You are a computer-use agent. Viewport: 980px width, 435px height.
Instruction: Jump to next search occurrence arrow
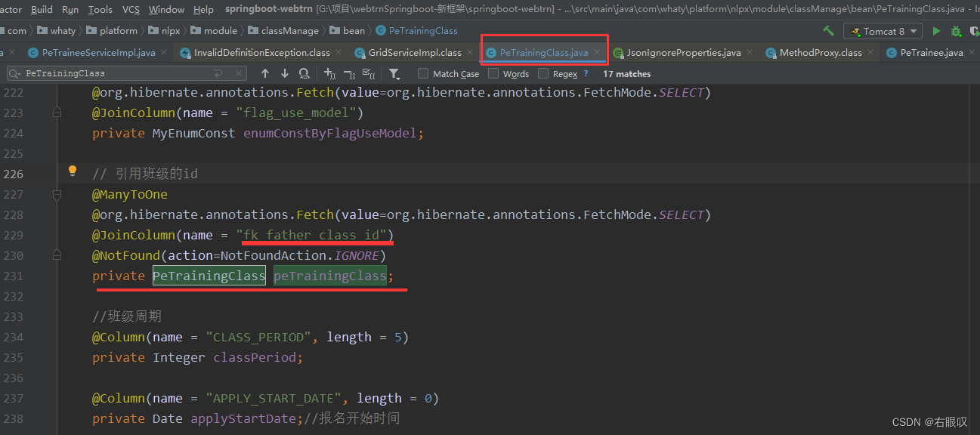point(285,73)
